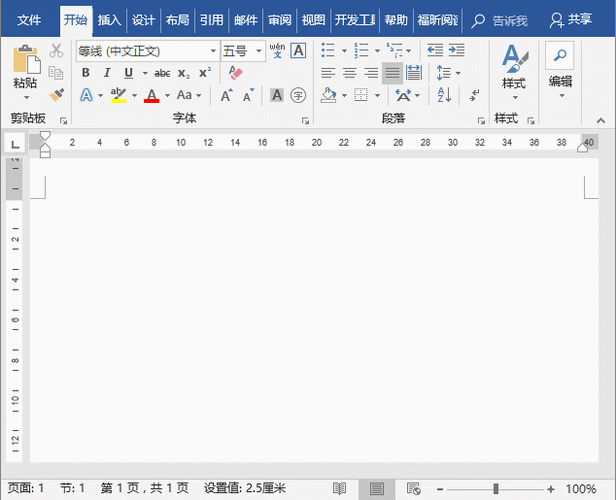This screenshot has height=500, width=616.
Task: Expand the font size 五号 dropdown
Action: 258,51
